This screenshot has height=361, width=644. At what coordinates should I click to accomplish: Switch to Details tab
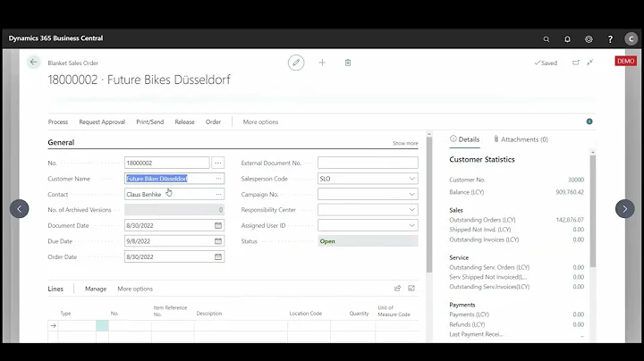pyautogui.click(x=464, y=139)
